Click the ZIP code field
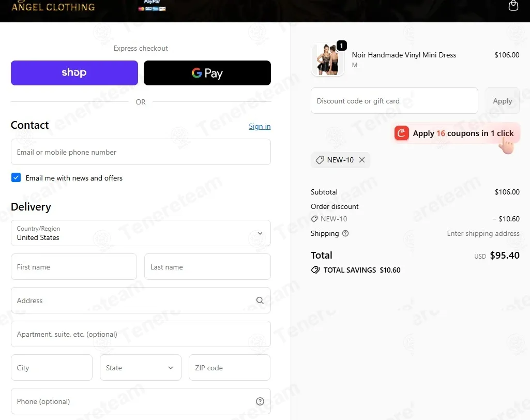 (230, 368)
